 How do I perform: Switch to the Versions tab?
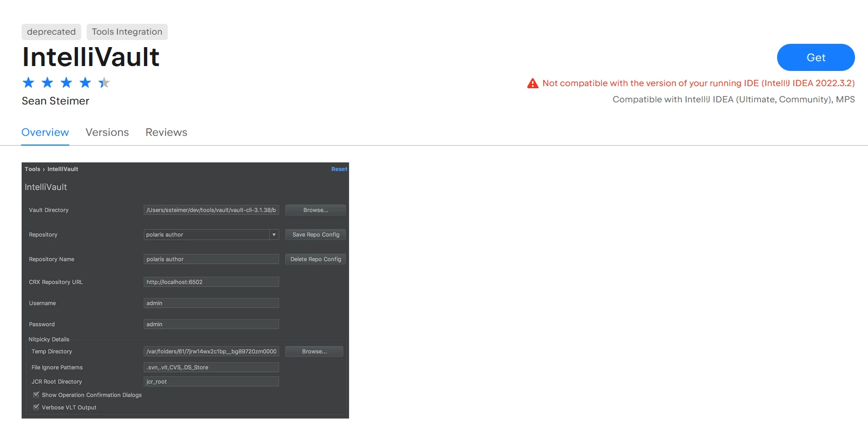pos(107,133)
